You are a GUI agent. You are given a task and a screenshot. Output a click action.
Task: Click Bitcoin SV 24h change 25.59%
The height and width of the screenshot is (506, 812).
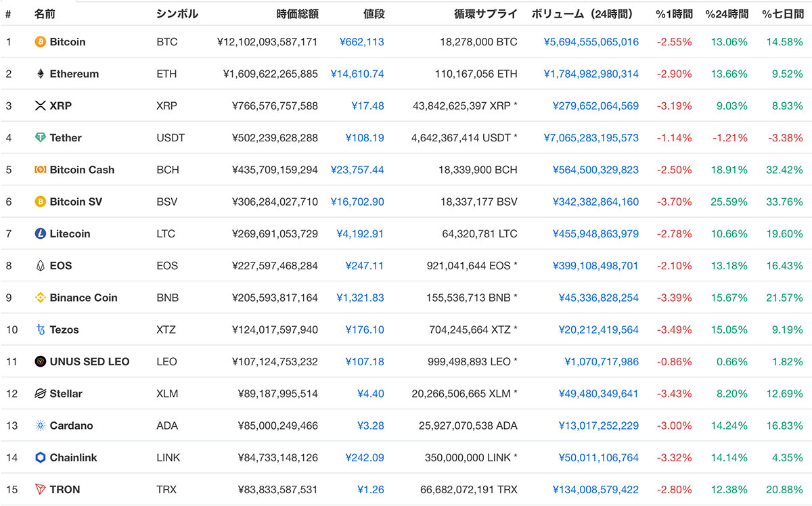point(729,202)
